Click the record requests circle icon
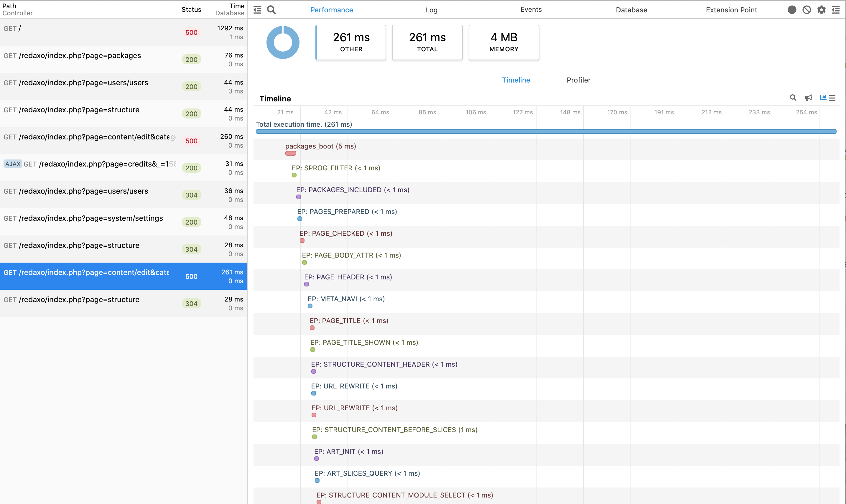Screen dimensions: 846x504 pyautogui.click(x=792, y=10)
